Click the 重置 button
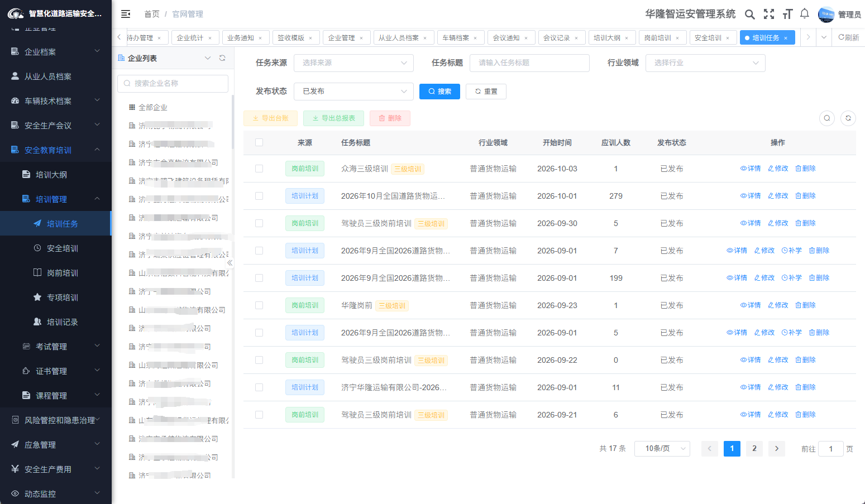 coord(486,92)
